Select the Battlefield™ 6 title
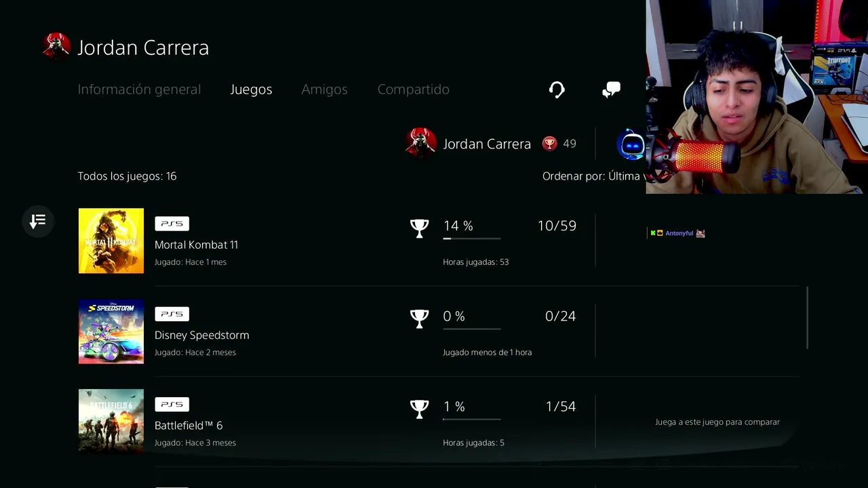 (x=189, y=425)
